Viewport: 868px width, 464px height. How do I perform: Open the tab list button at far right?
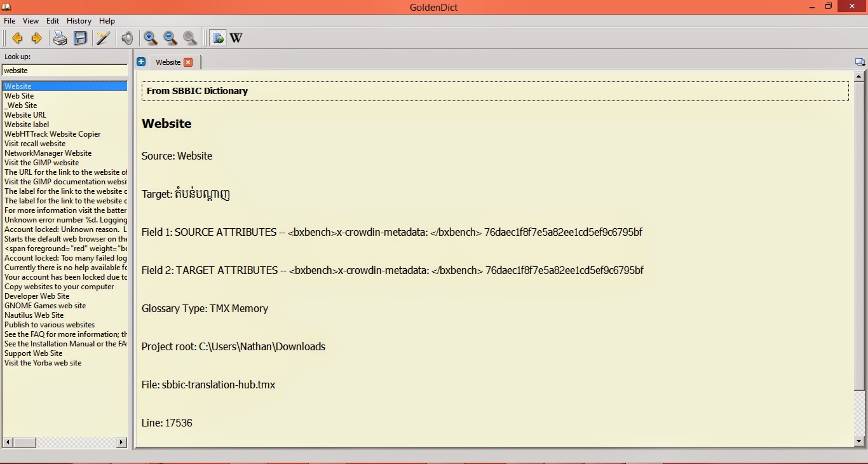(x=860, y=62)
